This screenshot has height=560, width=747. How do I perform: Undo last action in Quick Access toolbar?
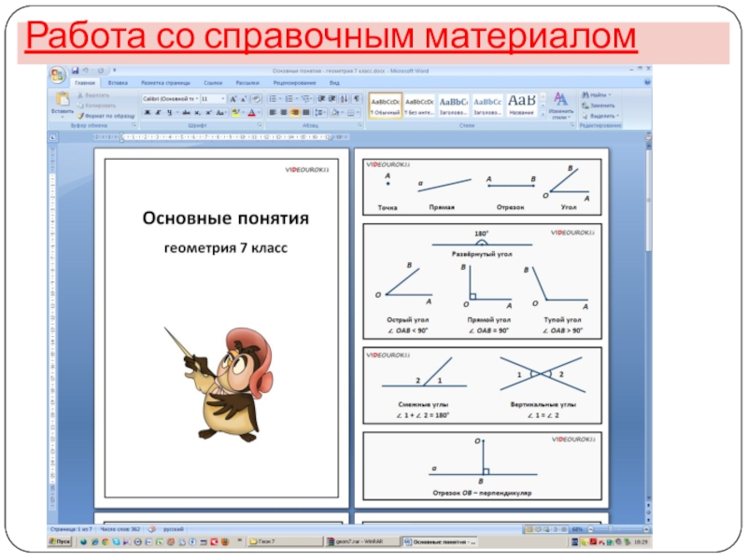click(x=86, y=71)
